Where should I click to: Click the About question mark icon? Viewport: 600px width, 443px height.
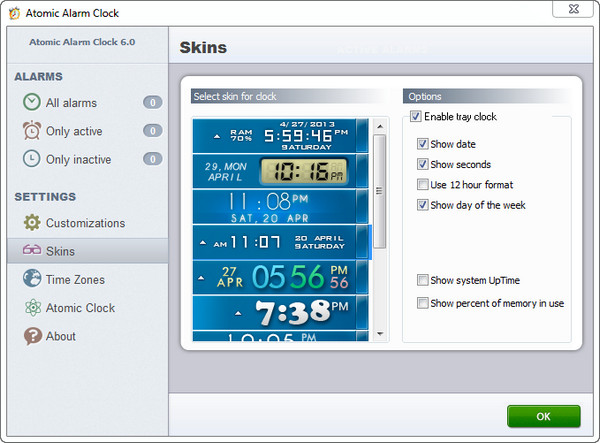click(32, 336)
